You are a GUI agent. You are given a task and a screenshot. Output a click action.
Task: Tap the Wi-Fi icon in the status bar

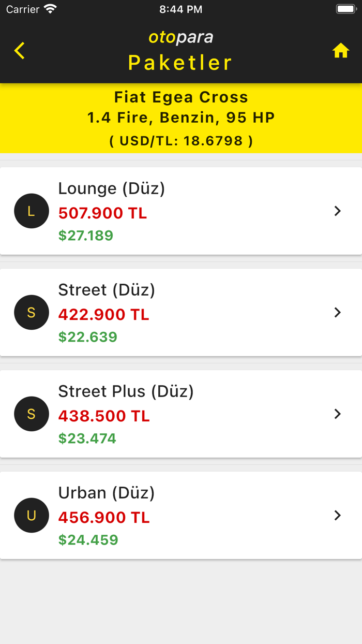(50, 9)
